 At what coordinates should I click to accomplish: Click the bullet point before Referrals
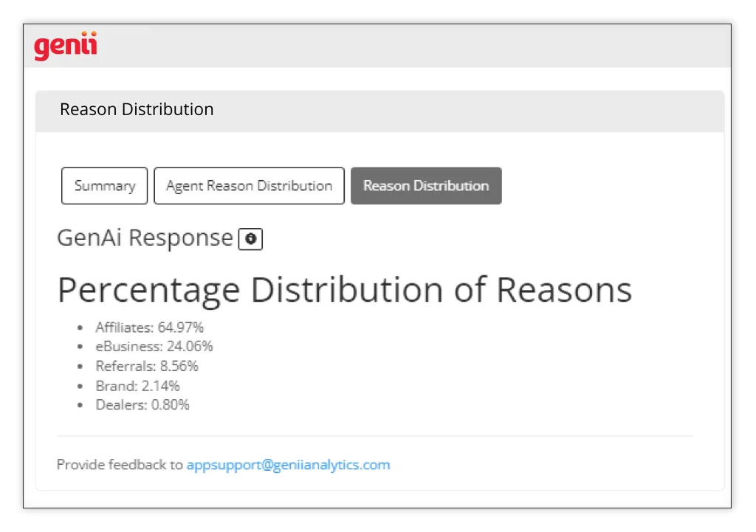pyautogui.click(x=80, y=367)
